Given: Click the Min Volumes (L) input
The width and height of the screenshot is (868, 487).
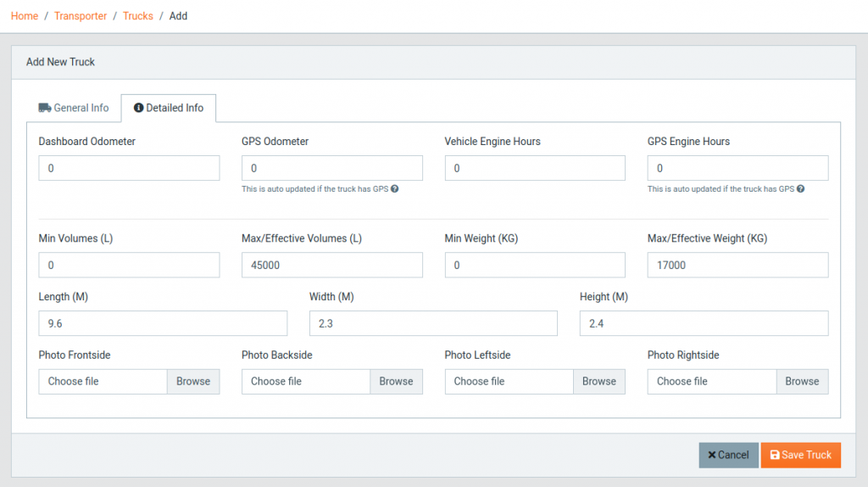Looking at the screenshot, I should pos(129,265).
